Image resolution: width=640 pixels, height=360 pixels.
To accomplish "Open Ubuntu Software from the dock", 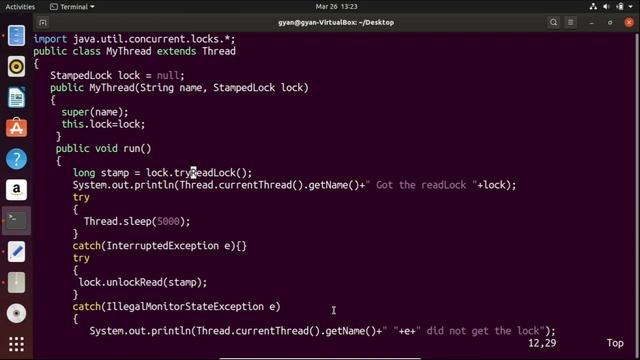I will (x=16, y=128).
